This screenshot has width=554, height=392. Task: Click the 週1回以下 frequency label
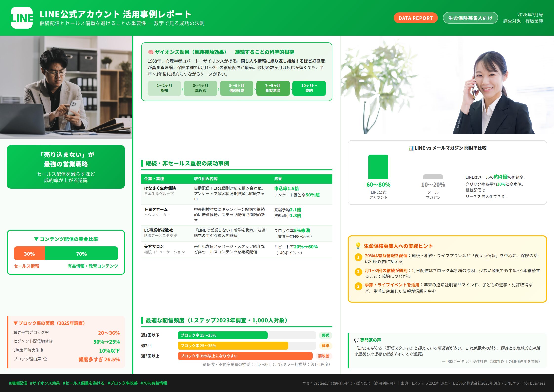(x=150, y=335)
